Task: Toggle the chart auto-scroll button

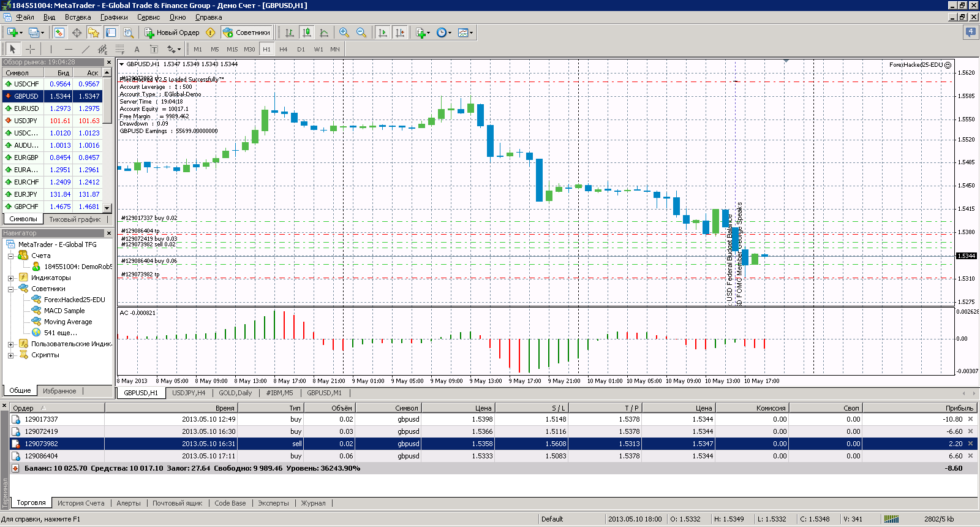Action: pyautogui.click(x=383, y=32)
